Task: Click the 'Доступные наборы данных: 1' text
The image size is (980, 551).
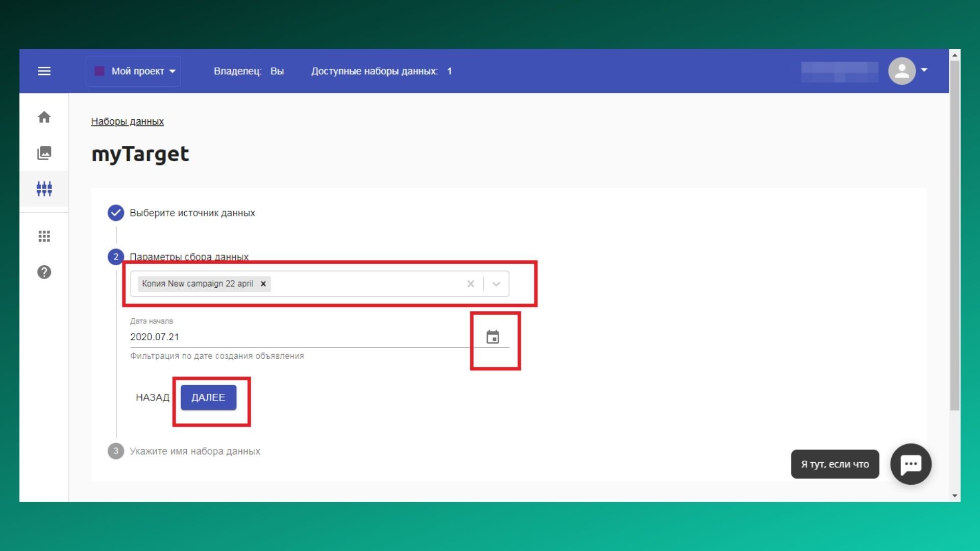Action: [x=382, y=71]
